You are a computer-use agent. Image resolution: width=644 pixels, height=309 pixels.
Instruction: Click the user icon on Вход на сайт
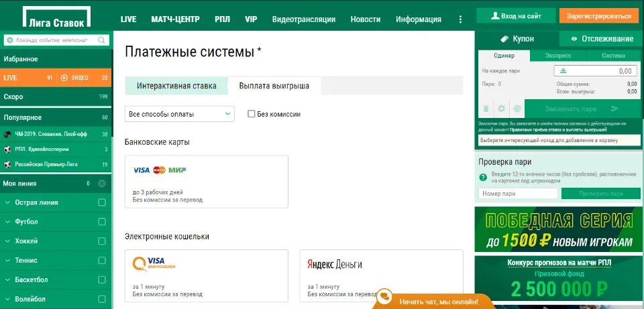point(495,16)
